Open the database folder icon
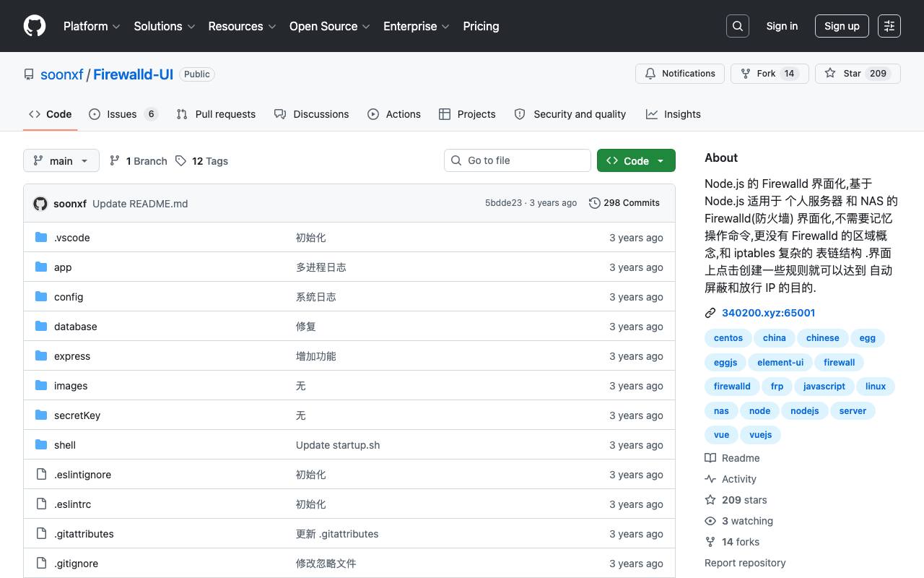Screen dimensions: 924x578 (41, 326)
